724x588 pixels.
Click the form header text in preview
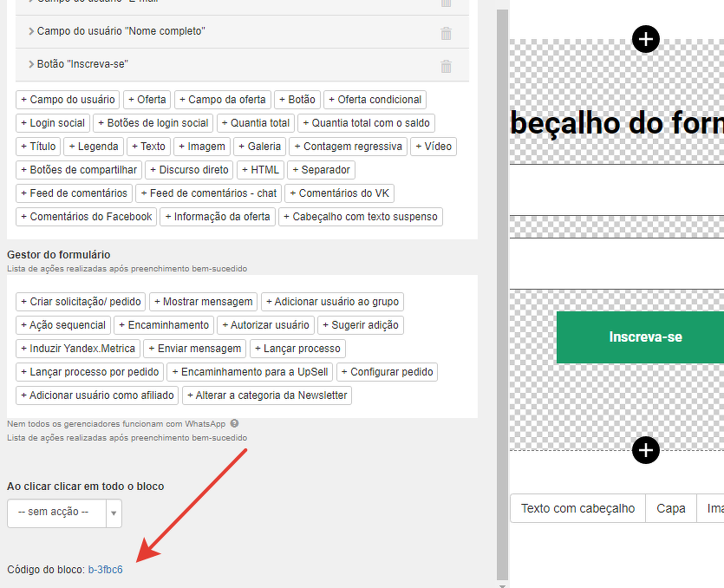(x=617, y=124)
